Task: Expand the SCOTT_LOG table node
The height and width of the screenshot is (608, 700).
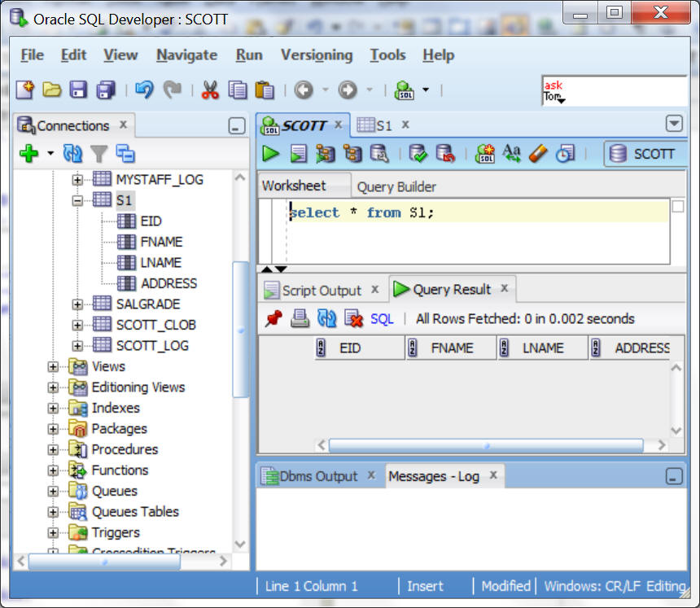Action: tap(77, 346)
